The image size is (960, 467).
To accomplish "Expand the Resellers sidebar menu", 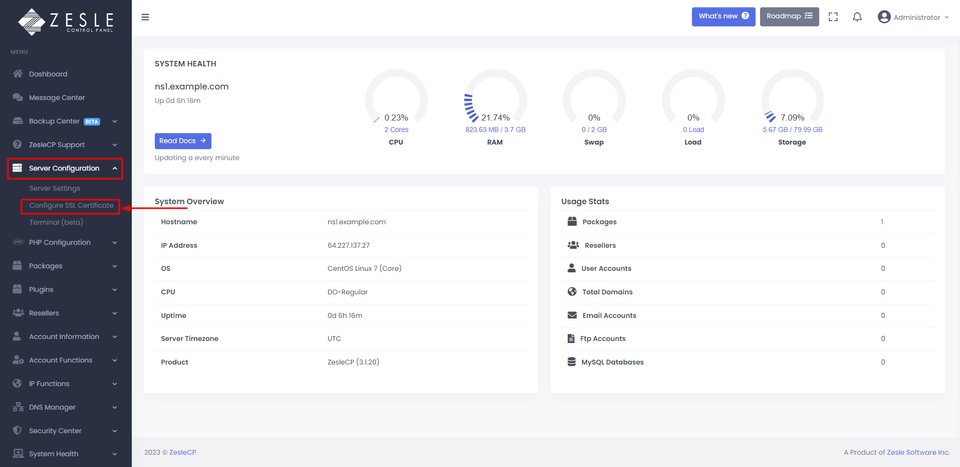I will (x=65, y=313).
